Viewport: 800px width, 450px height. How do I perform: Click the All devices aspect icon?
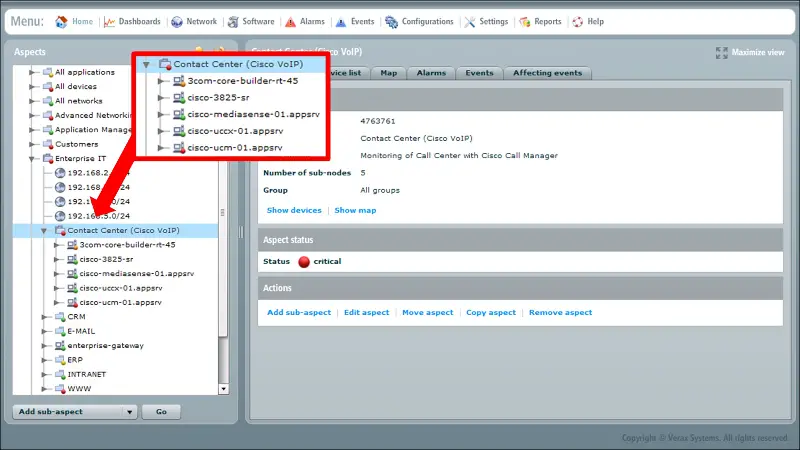tap(48, 87)
